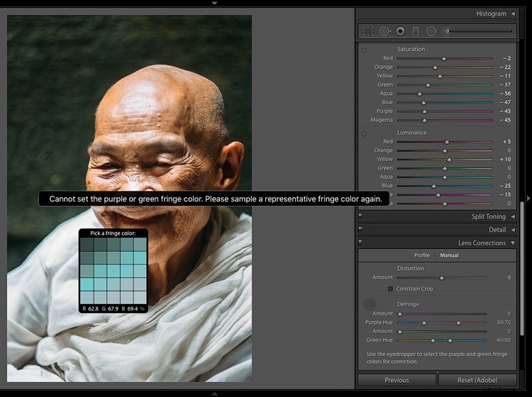Screen dimensions: 532x397
Task: Expand the Split Toning panel
Action: [513, 216]
